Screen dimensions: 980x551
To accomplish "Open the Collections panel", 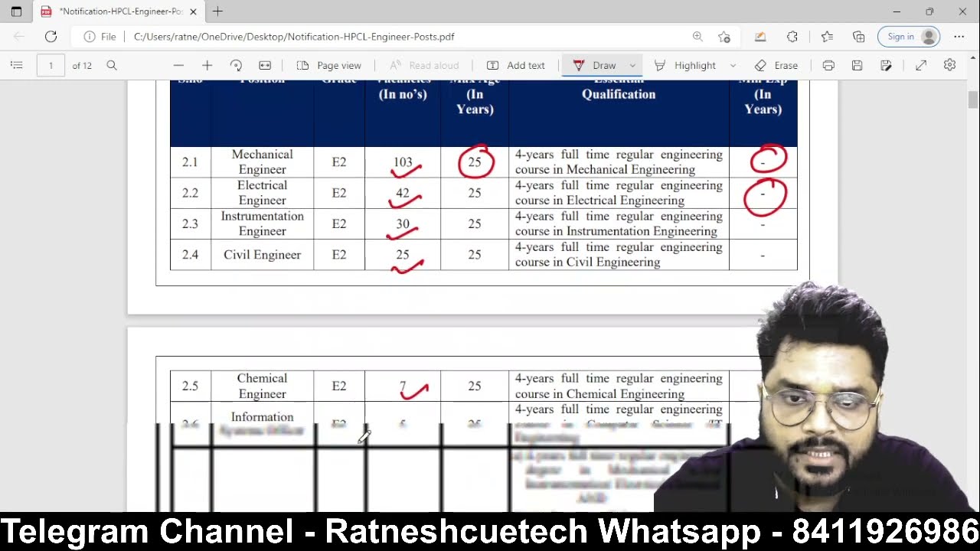I will coord(859,37).
